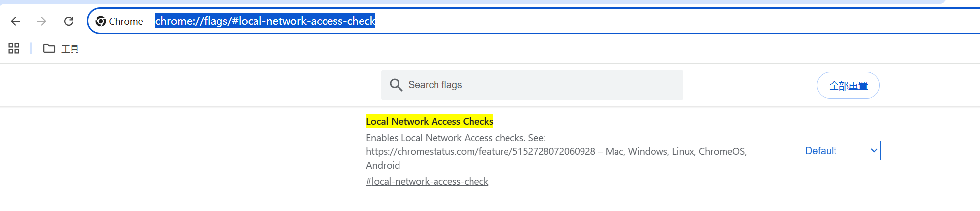The width and height of the screenshot is (980, 211).
Task: Click the "Android" platform text in description
Action: point(383,166)
